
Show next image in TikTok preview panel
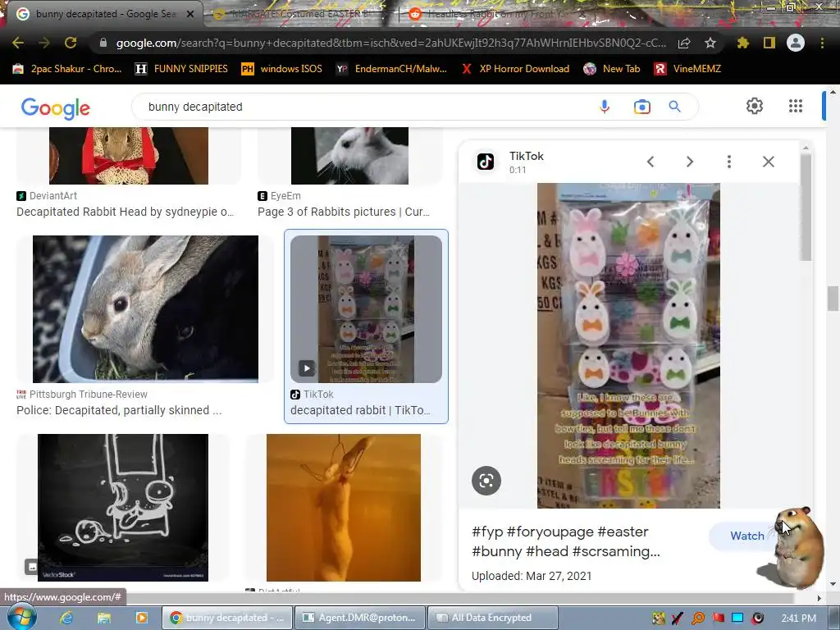[690, 162]
